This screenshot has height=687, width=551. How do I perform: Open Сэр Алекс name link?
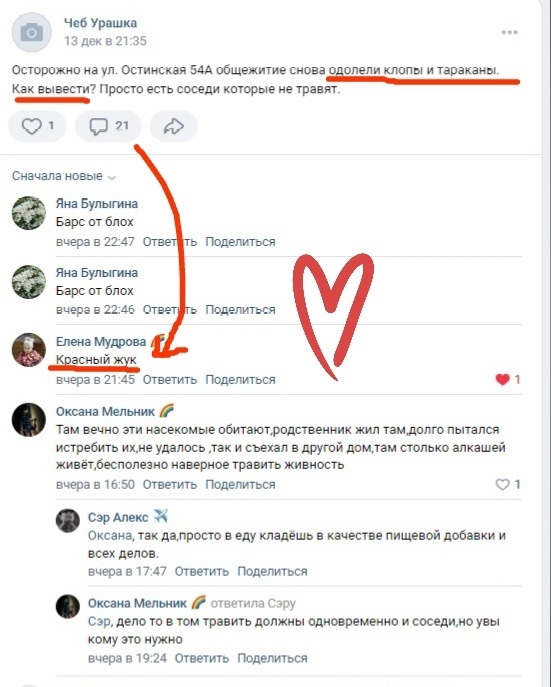pos(118,517)
